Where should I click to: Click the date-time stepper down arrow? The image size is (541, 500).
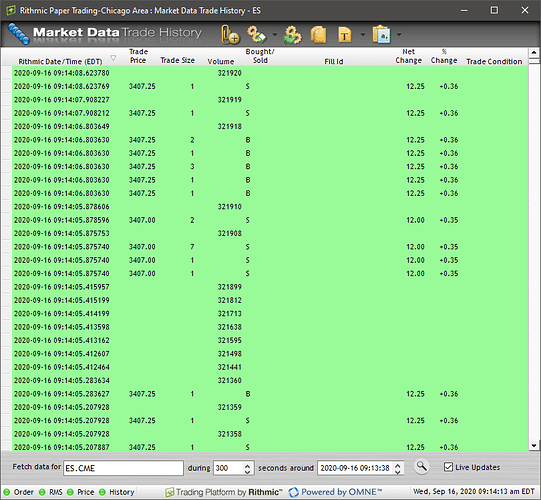click(x=397, y=471)
